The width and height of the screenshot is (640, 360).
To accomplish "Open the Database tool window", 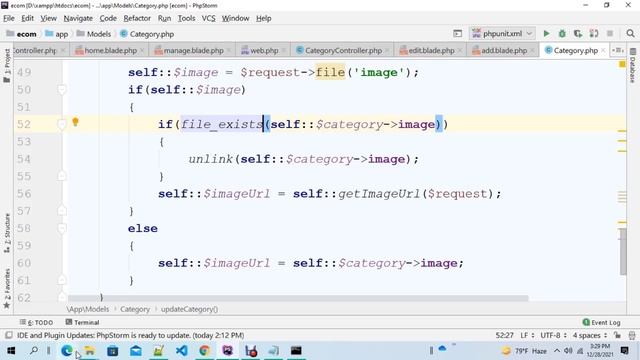I will [633, 65].
